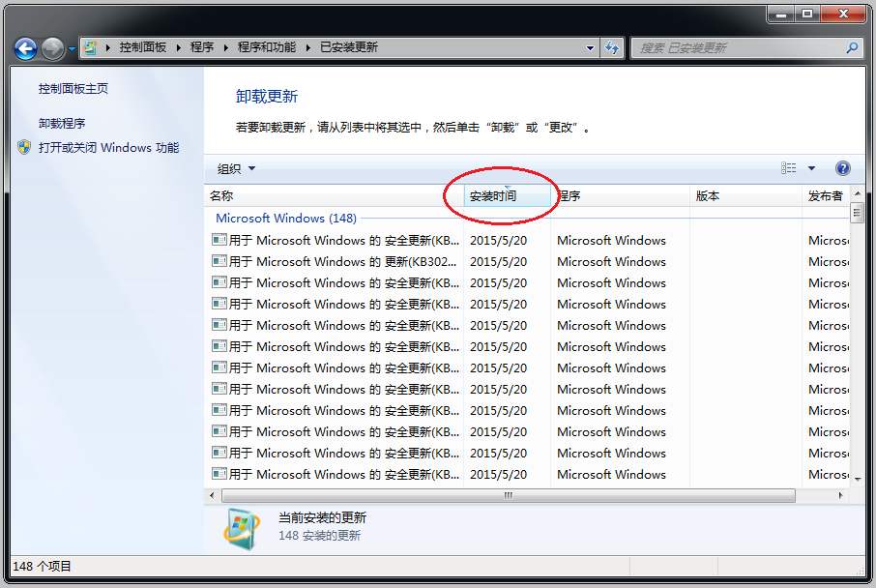Viewport: 876px width, 588px height.
Task: Open recent pages dropdown beside navigation arrows
Action: tap(72, 48)
